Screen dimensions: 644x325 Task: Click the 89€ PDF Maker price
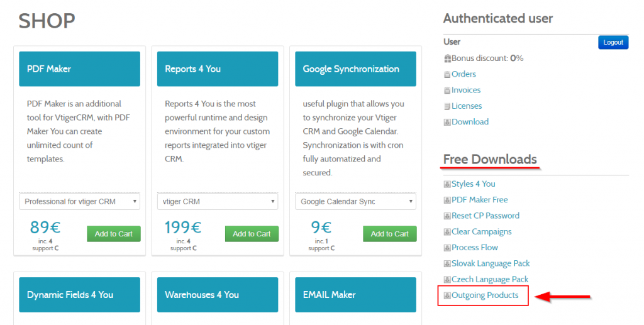point(45,228)
